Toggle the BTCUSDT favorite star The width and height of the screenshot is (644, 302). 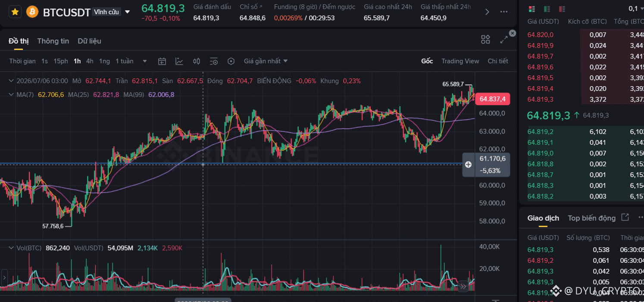point(15,12)
